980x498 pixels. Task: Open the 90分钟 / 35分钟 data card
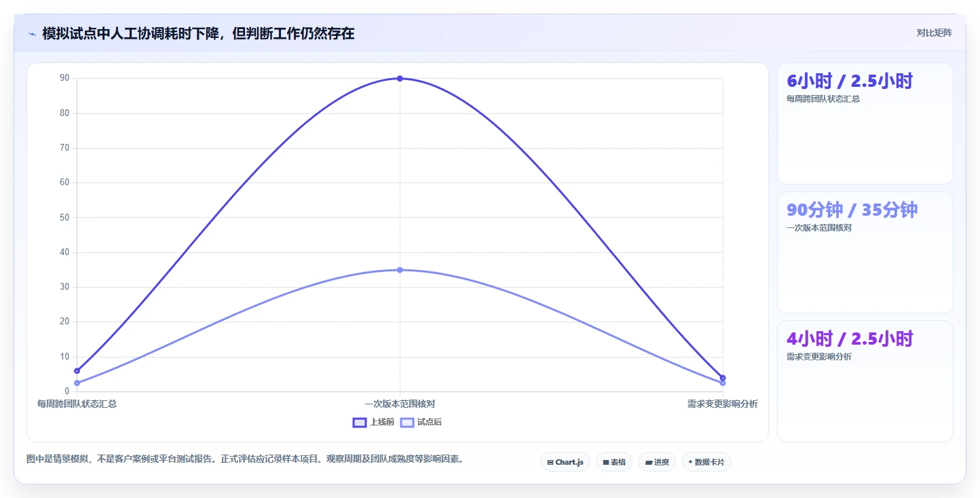tap(865, 252)
